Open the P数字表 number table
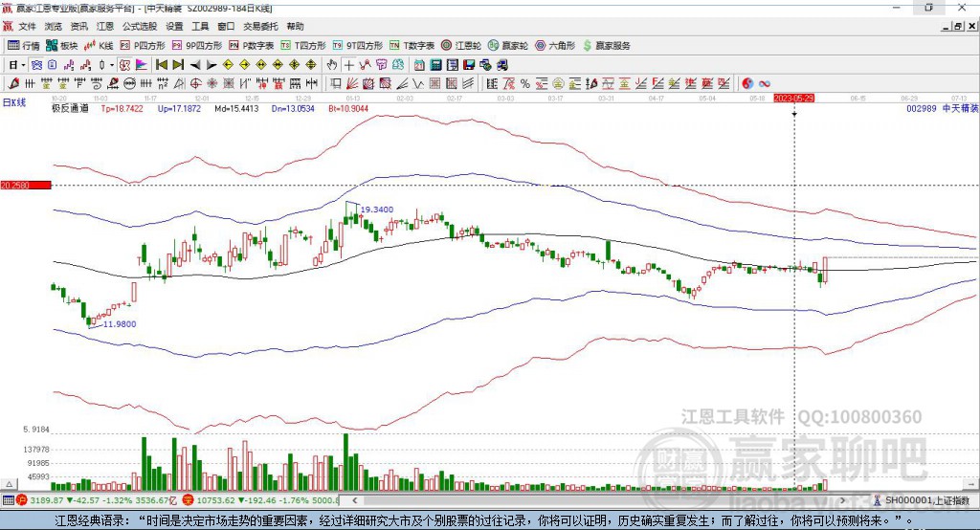The image size is (980, 530). [x=252, y=46]
